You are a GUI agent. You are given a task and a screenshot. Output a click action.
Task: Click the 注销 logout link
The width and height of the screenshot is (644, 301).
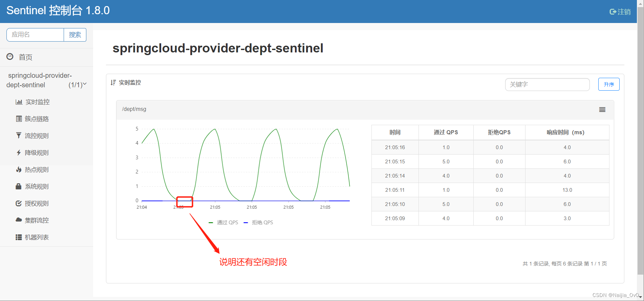(624, 12)
